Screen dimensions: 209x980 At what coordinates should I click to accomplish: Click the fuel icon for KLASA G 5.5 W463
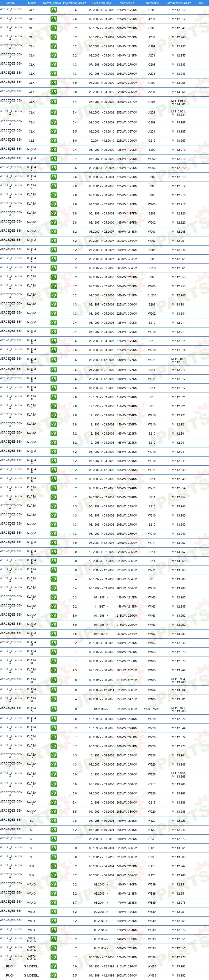click(53, 634)
